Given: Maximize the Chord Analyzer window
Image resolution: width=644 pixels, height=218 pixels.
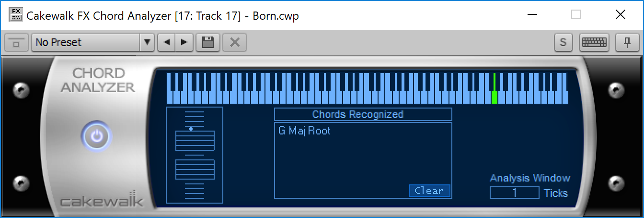Looking at the screenshot, I should pyautogui.click(x=576, y=15).
